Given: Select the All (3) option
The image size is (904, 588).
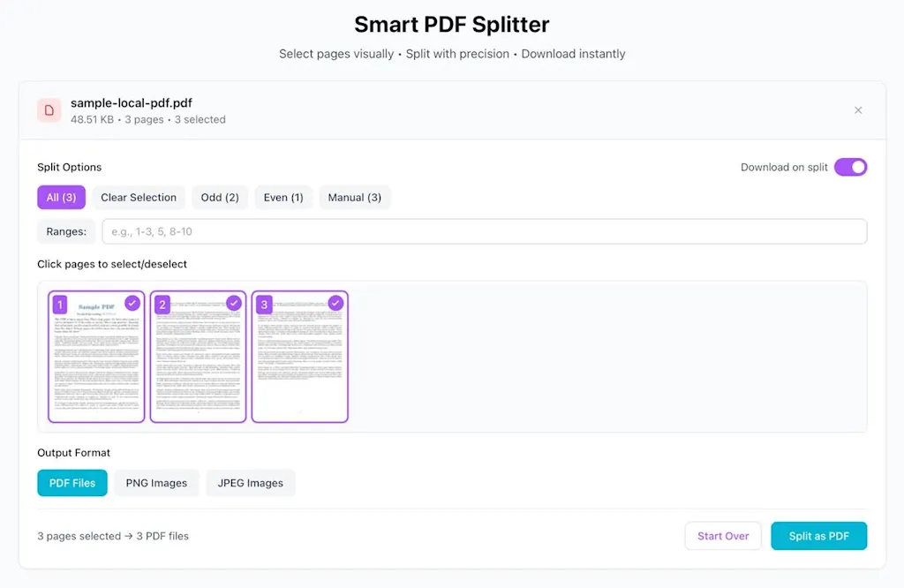Looking at the screenshot, I should (61, 197).
